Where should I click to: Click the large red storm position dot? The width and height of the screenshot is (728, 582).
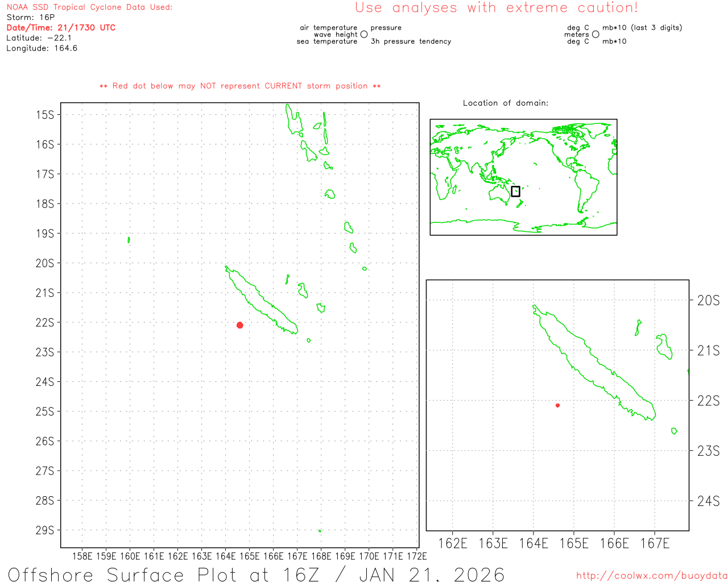click(240, 325)
